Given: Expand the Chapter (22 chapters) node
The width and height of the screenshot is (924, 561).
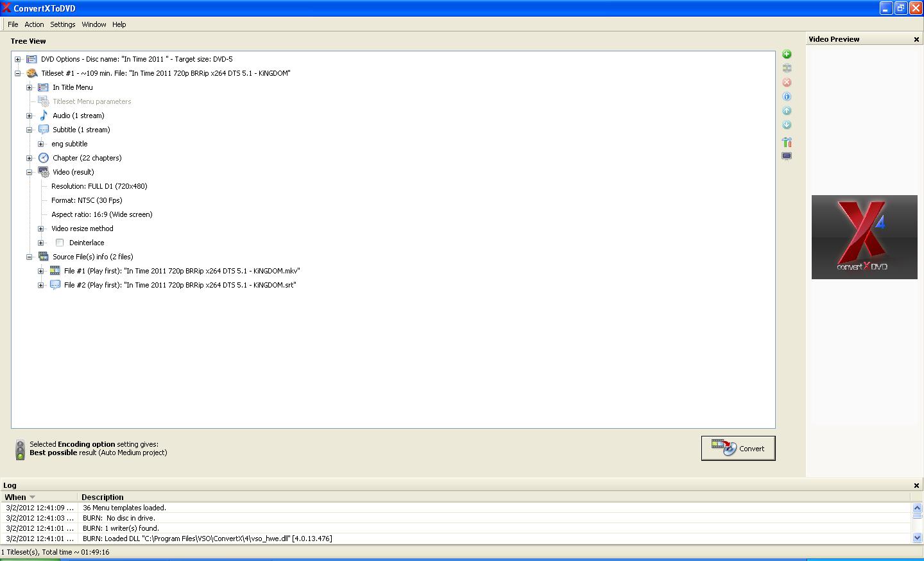Looking at the screenshot, I should 29,158.
